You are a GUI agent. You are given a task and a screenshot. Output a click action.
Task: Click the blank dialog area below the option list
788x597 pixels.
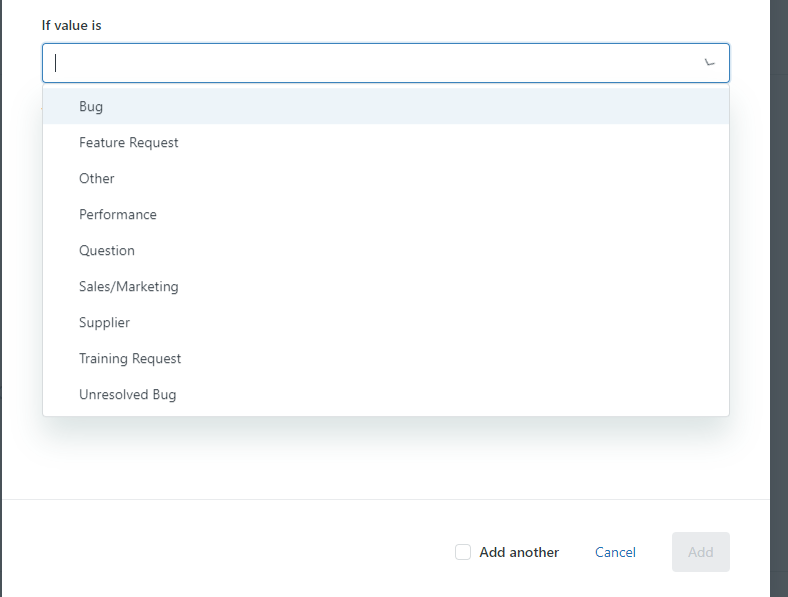[x=385, y=458]
